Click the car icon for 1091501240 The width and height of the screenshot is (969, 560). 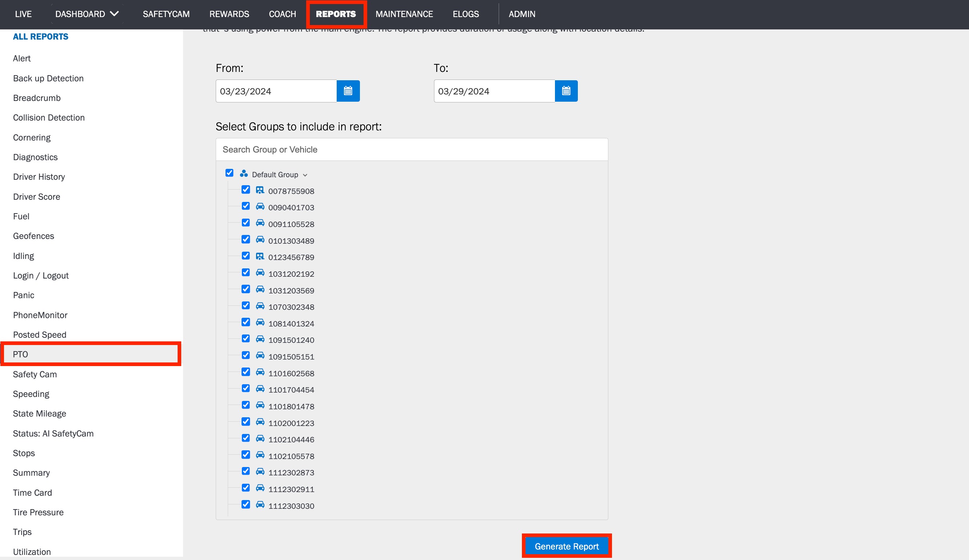(x=260, y=339)
